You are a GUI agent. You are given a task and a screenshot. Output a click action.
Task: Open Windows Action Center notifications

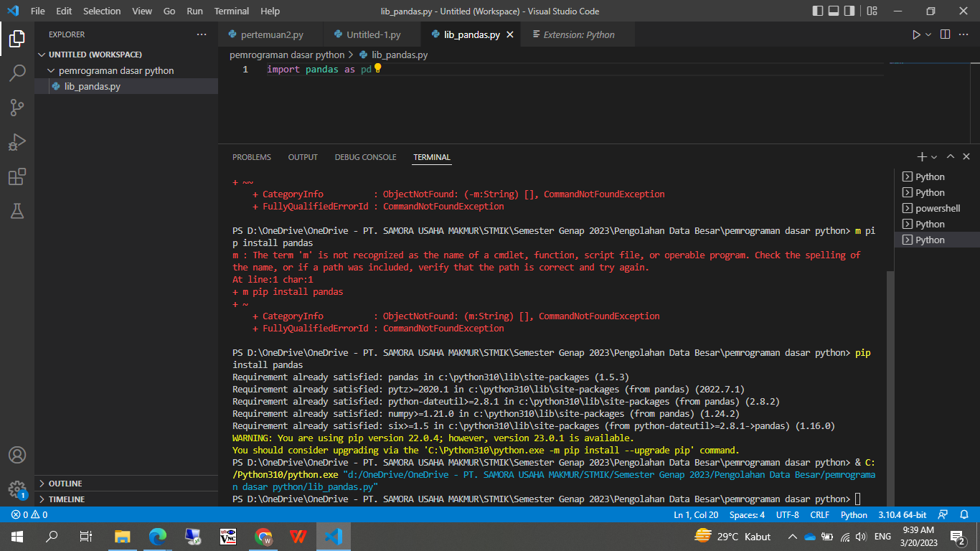[x=957, y=536]
